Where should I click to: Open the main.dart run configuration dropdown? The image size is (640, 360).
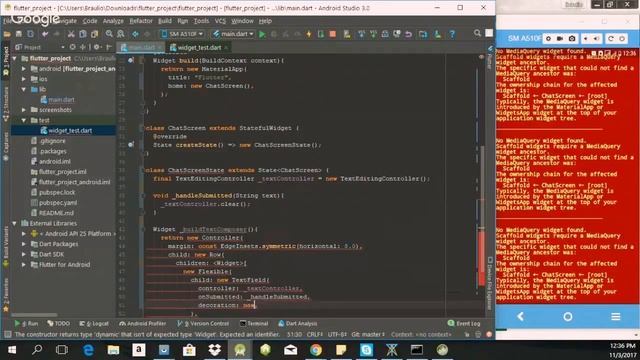click(233, 34)
